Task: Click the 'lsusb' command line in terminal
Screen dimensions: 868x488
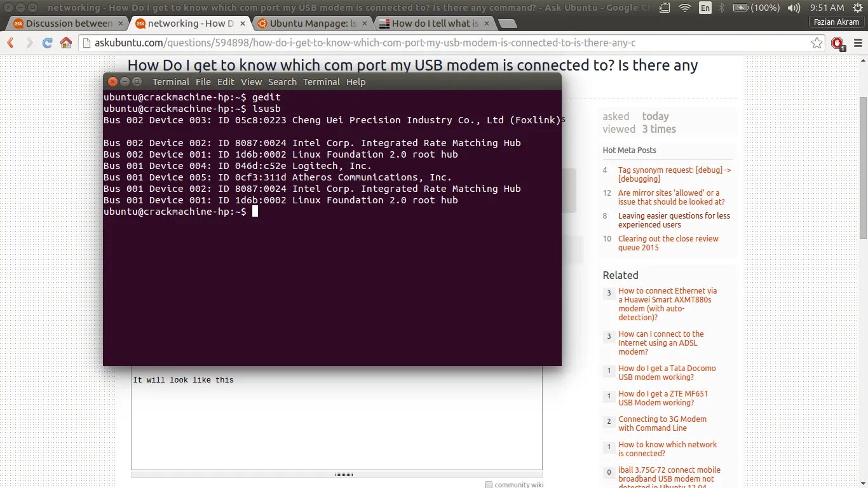Action: tap(192, 109)
